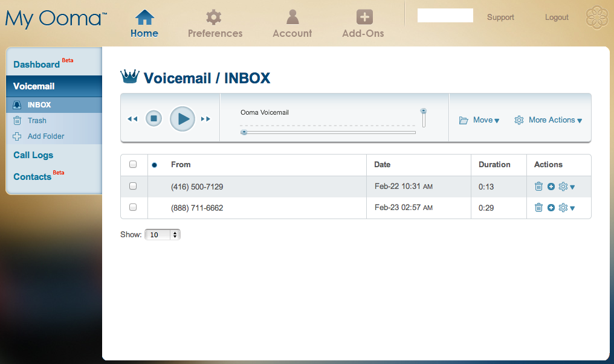The height and width of the screenshot is (364, 614).
Task: Open Contacts Beta in sidebar
Action: pyautogui.click(x=39, y=176)
